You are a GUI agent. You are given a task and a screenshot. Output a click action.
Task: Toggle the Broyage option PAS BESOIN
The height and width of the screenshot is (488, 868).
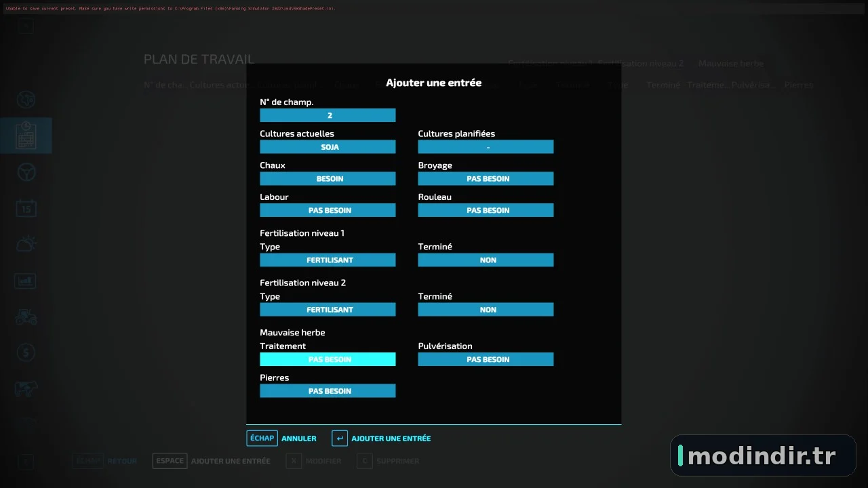point(486,179)
